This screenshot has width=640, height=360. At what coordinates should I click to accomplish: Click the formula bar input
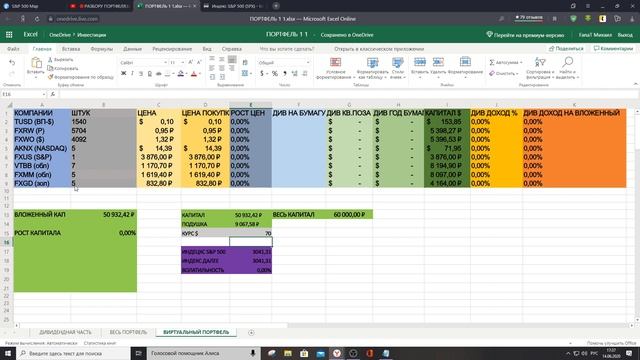coord(349,94)
